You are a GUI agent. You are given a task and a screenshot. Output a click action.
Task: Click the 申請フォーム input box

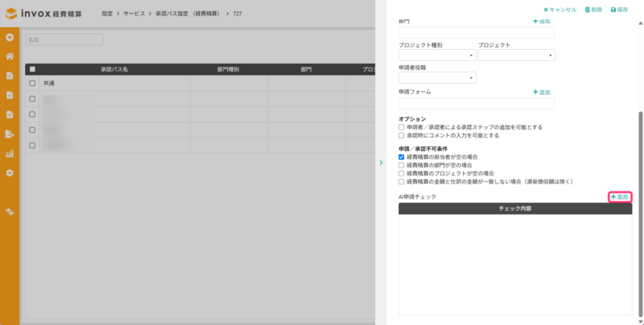pos(477,104)
